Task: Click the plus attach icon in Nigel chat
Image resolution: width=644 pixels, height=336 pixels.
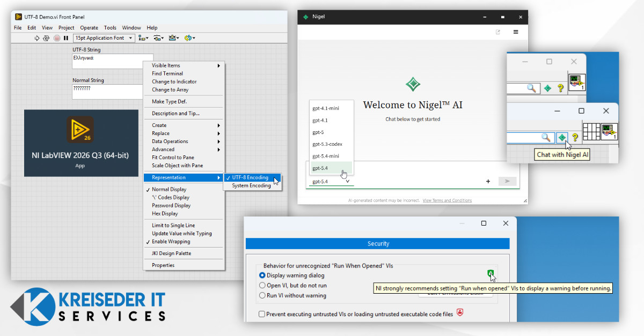Action: [x=488, y=182]
